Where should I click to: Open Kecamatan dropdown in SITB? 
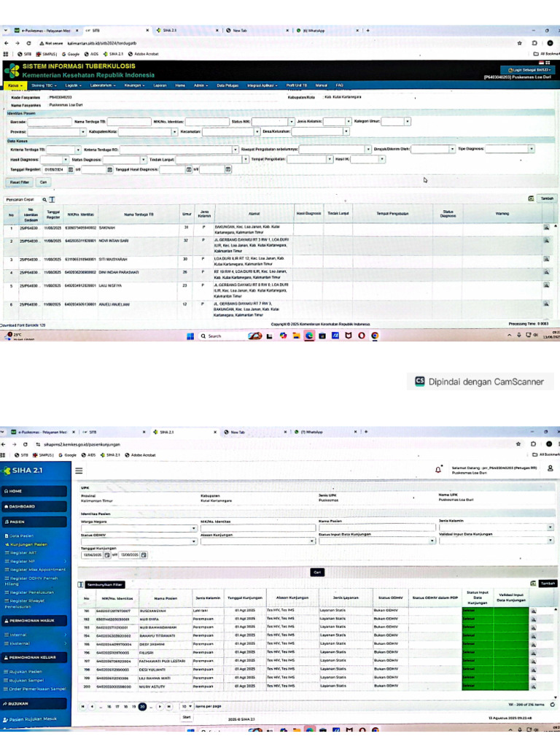[x=257, y=132]
